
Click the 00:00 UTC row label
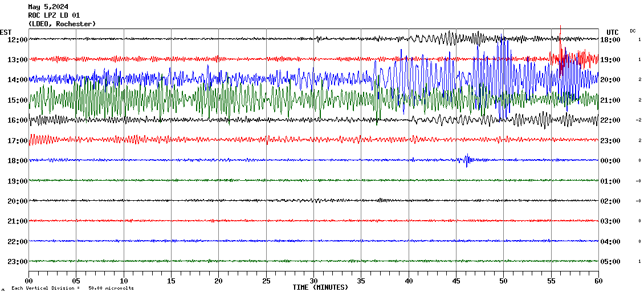point(610,161)
